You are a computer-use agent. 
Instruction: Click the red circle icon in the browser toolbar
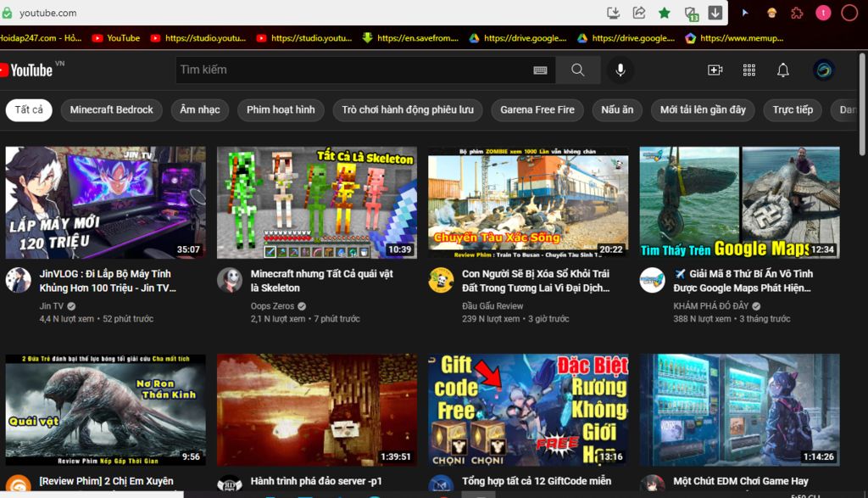[x=849, y=13]
